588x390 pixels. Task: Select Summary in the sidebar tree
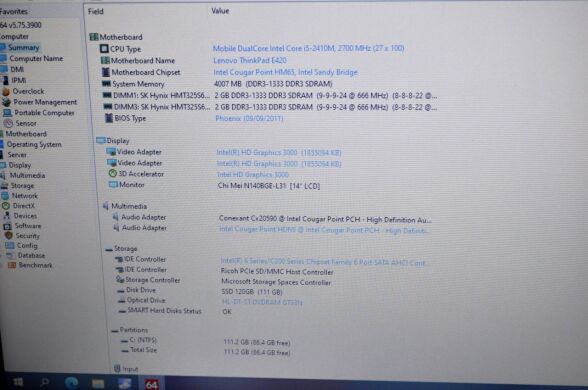pyautogui.click(x=23, y=48)
